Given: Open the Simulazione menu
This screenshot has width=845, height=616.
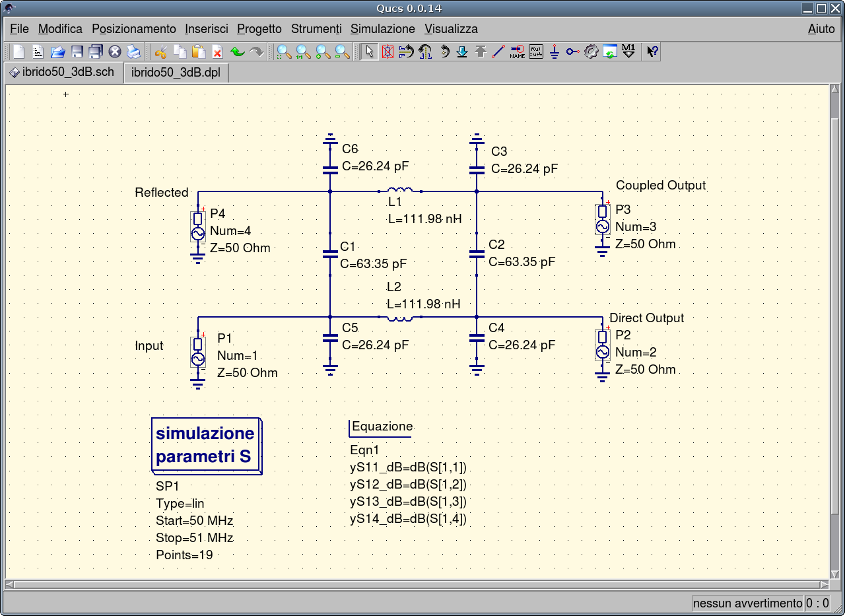Looking at the screenshot, I should [x=382, y=29].
